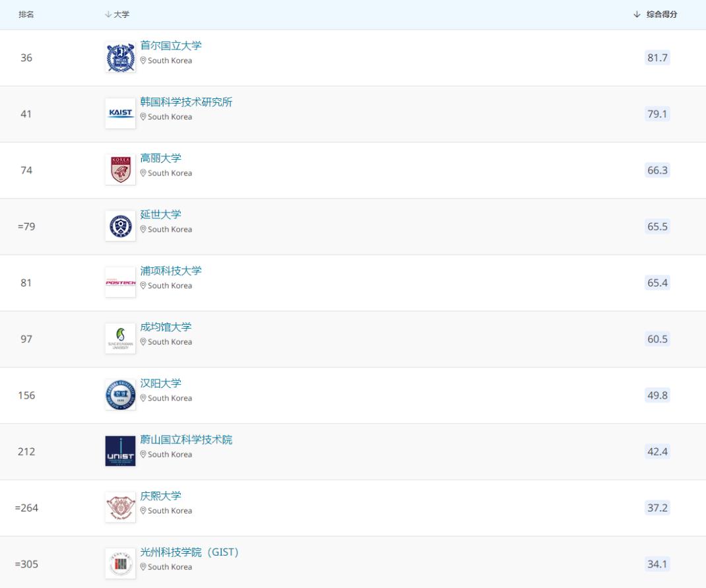This screenshot has width=706, height=588.
Task: Click rank number 81
Action: click(26, 282)
